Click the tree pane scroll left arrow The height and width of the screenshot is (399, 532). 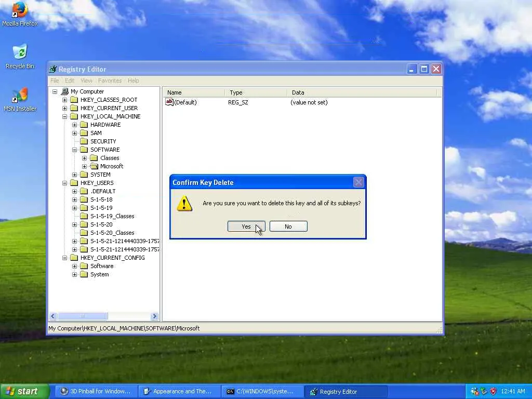point(52,316)
